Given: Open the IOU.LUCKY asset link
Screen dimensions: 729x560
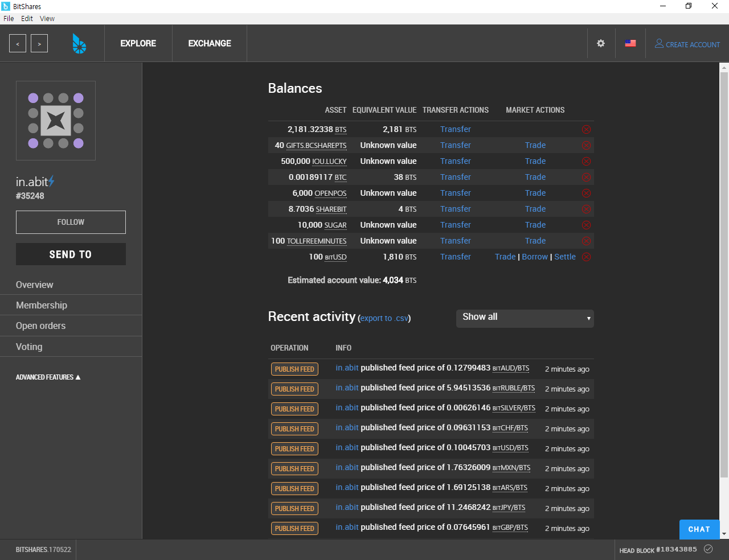Looking at the screenshot, I should click(x=329, y=162).
